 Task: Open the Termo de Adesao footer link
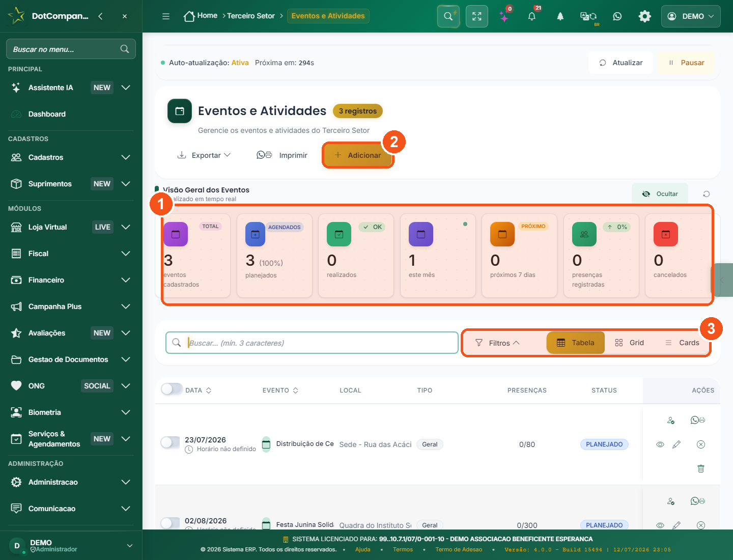pos(459,550)
